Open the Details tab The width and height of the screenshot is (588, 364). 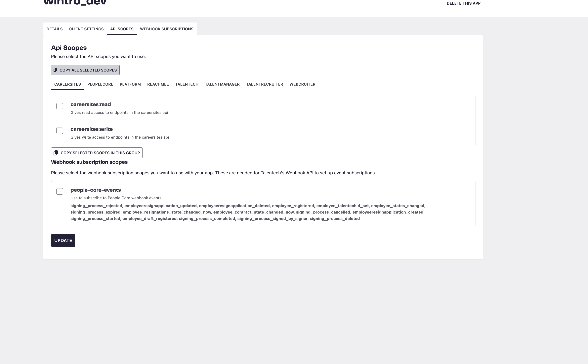54,29
